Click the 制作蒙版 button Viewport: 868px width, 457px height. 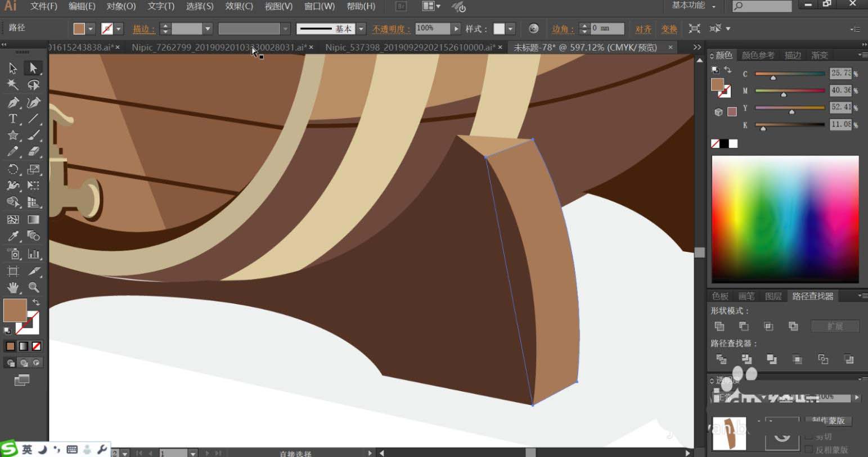coord(829,420)
